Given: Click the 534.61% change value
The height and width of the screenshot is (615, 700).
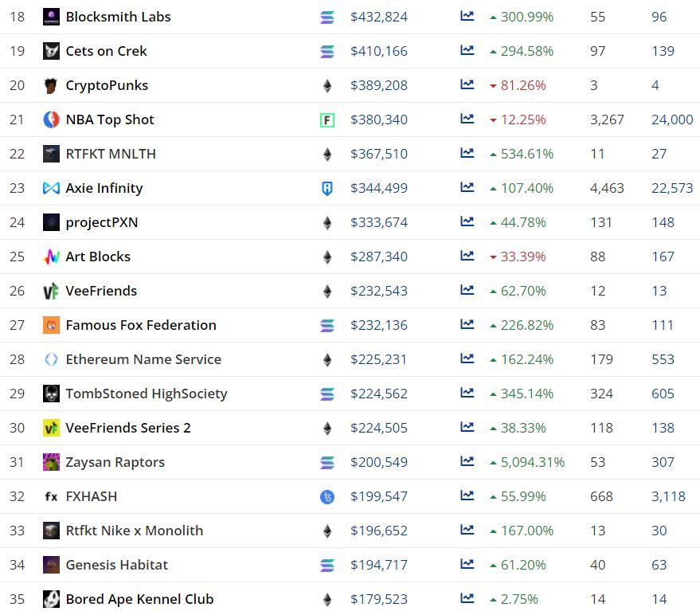Looking at the screenshot, I should pos(526,154).
